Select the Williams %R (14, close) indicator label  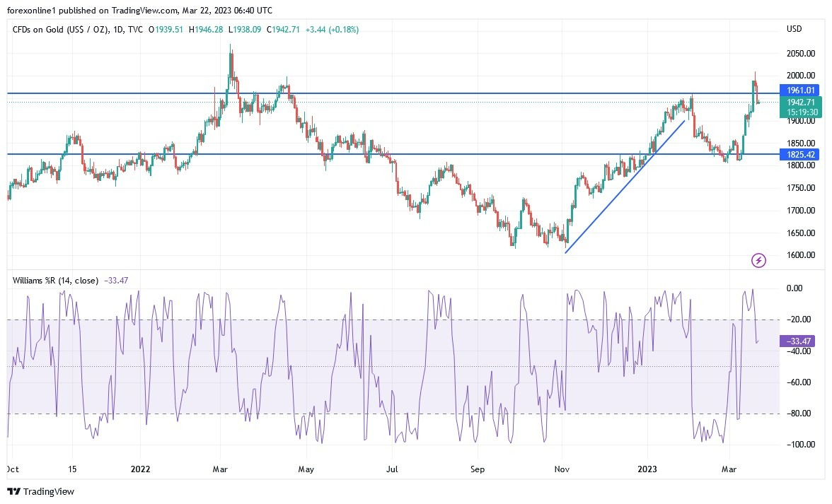56,281
